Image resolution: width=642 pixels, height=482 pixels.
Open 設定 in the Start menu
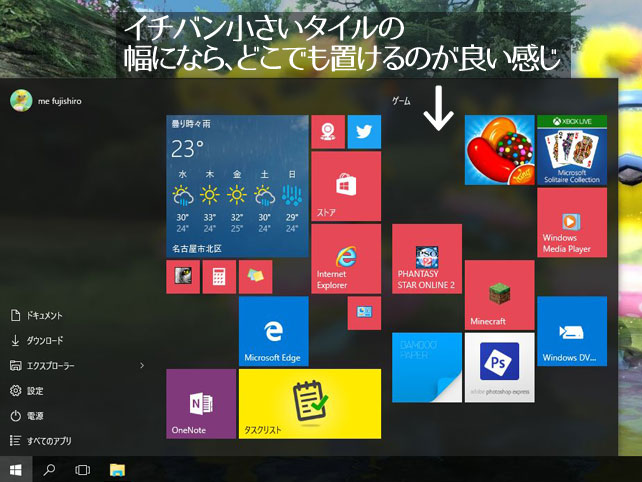point(35,391)
